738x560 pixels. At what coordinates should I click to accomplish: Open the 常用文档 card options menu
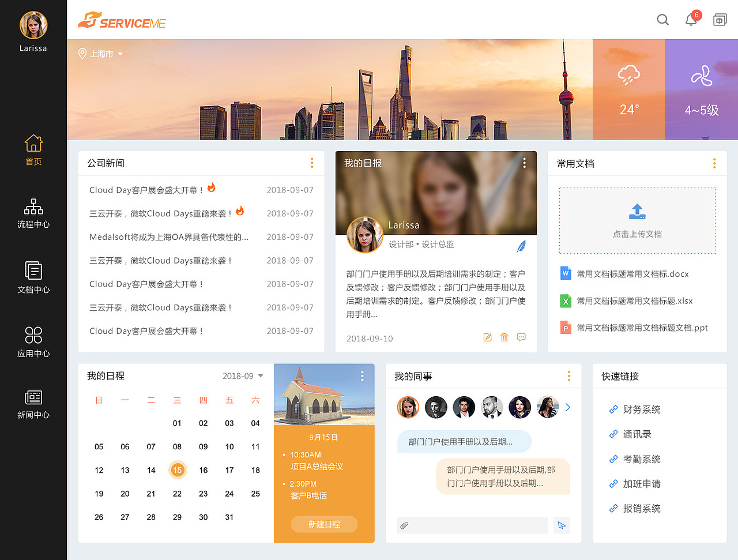point(714,164)
